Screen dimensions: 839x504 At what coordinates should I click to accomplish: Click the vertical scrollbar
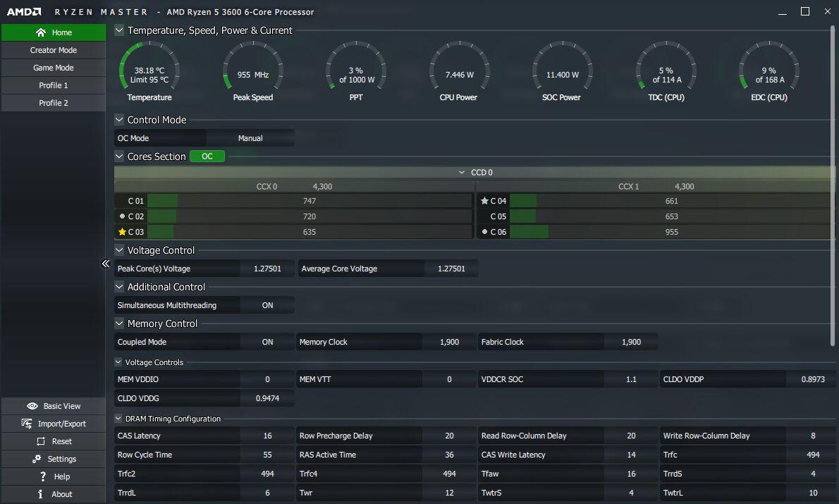[x=832, y=185]
